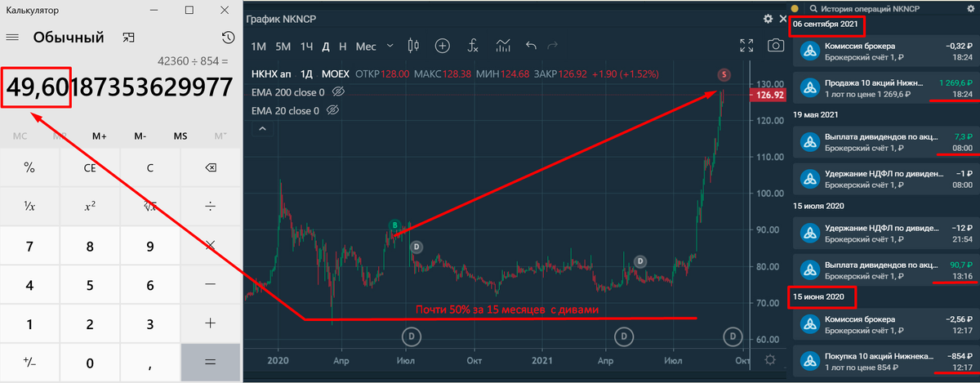The height and width of the screenshot is (383, 980).
Task: Click the decimal comma key
Action: point(150,363)
